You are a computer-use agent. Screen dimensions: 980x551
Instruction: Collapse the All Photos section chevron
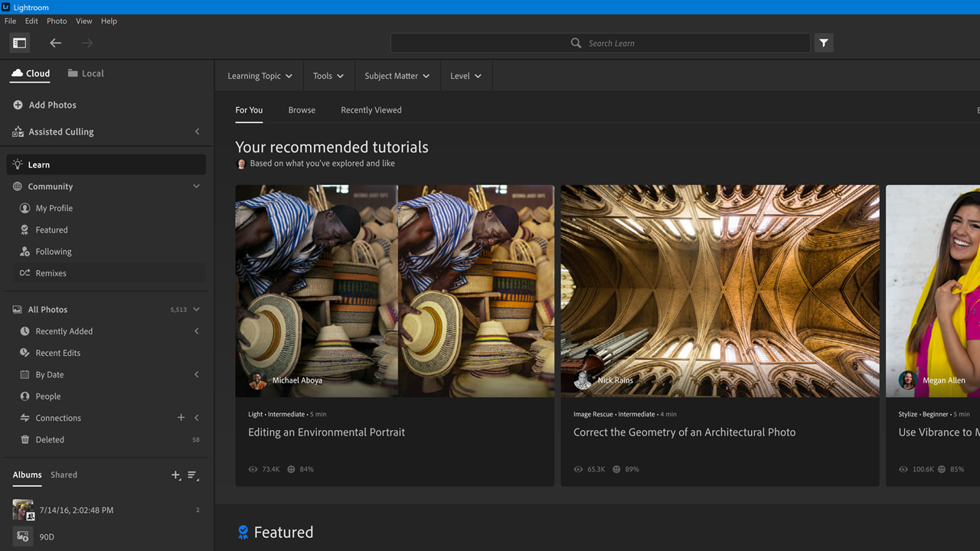[x=197, y=310]
